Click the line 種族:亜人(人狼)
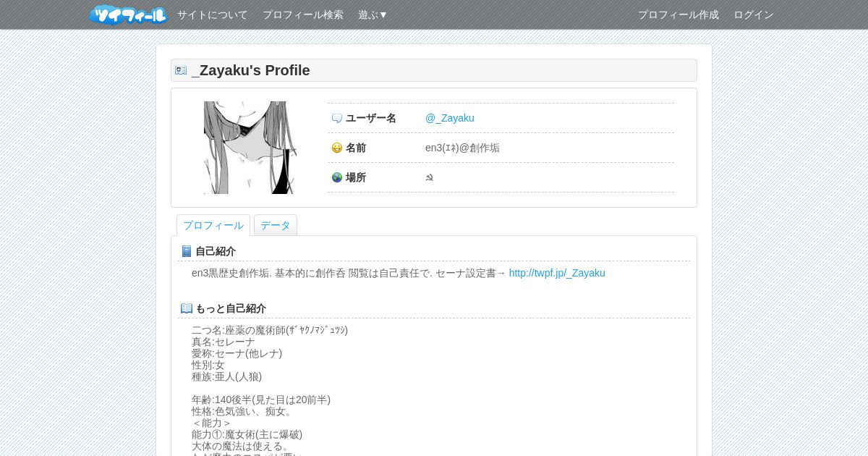The width and height of the screenshot is (868, 456). click(x=227, y=376)
